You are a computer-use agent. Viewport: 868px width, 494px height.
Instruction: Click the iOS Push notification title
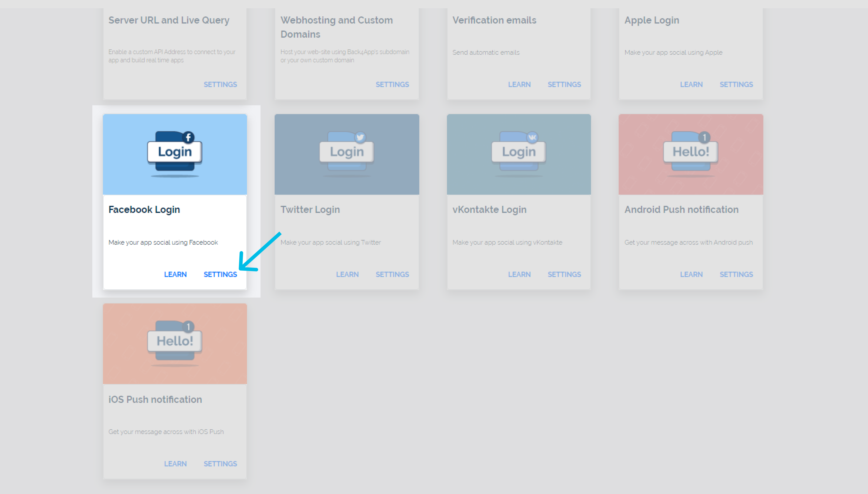[x=155, y=399]
